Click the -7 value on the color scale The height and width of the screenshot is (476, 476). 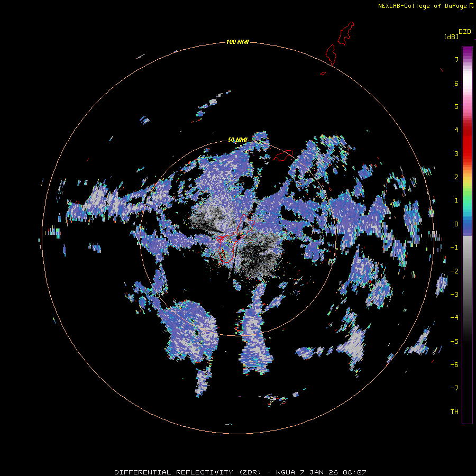click(x=454, y=388)
